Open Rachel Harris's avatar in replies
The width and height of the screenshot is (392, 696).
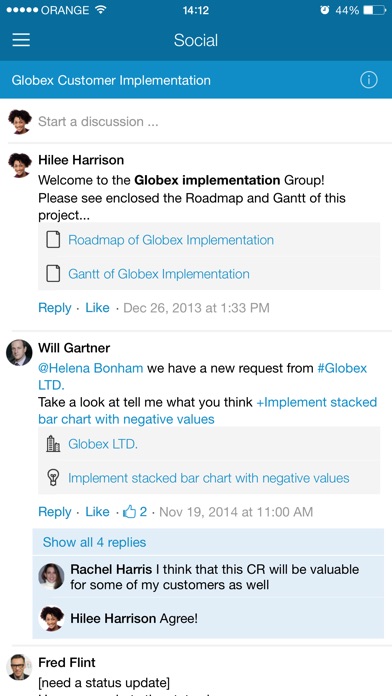pos(51,576)
